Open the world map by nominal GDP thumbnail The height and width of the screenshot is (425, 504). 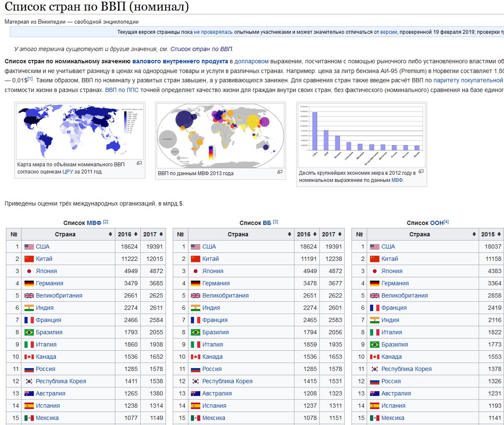(x=80, y=131)
